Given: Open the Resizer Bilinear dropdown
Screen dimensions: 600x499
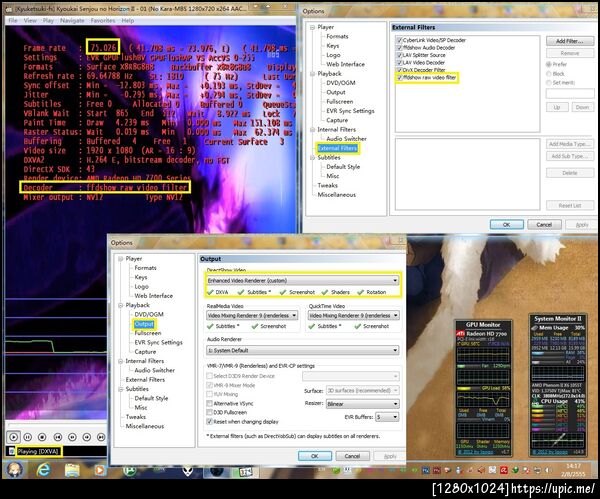Looking at the screenshot, I should (363, 404).
